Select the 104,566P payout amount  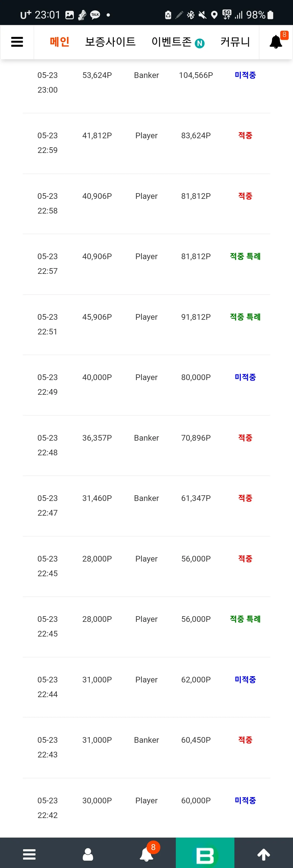(x=196, y=75)
